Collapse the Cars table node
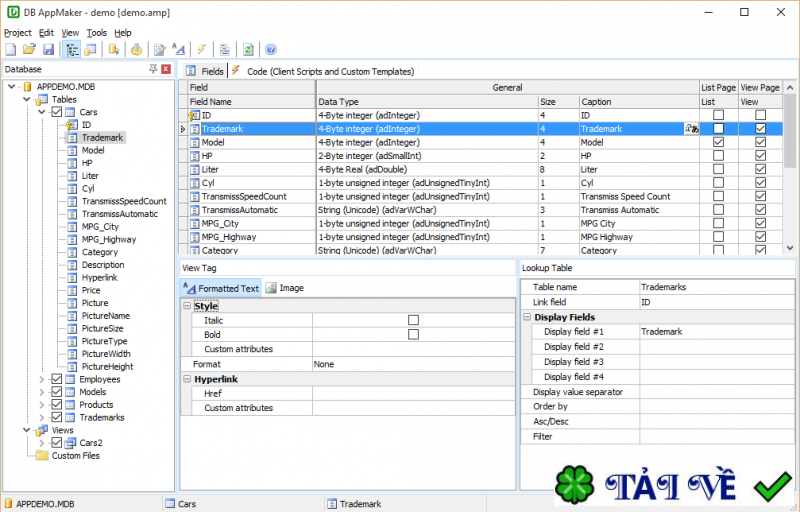Screen dimensions: 800x512 [x=42, y=112]
